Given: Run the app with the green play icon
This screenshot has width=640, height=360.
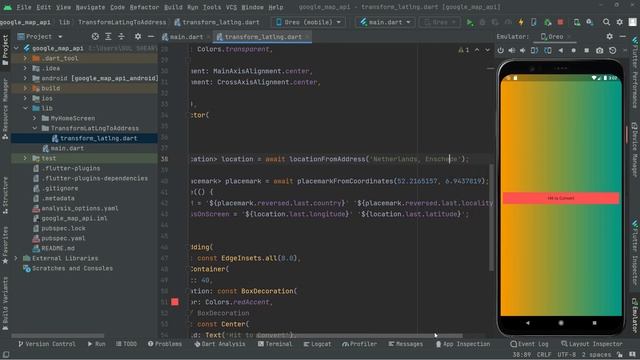Looking at the screenshot, I should click(470, 22).
